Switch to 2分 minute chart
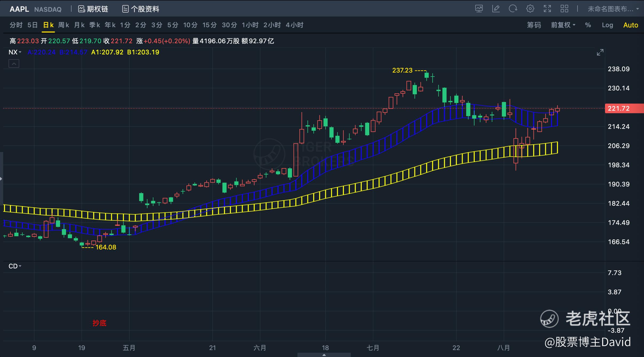 point(141,25)
